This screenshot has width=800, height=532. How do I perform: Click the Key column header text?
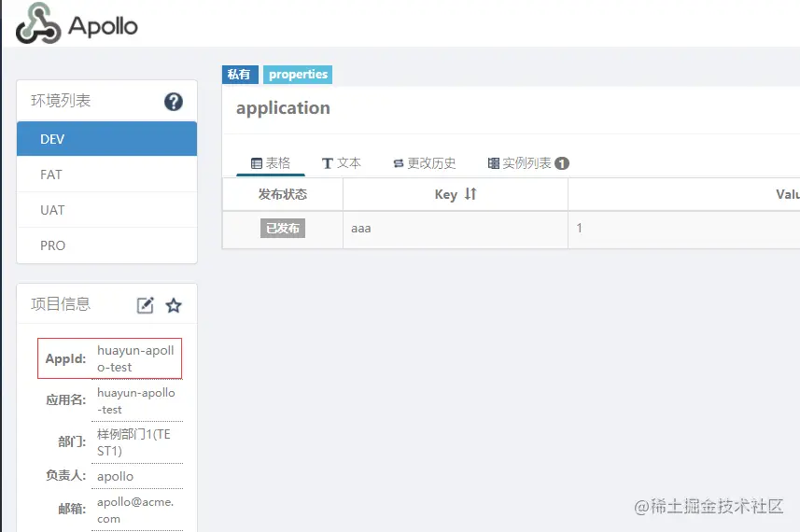tap(445, 194)
